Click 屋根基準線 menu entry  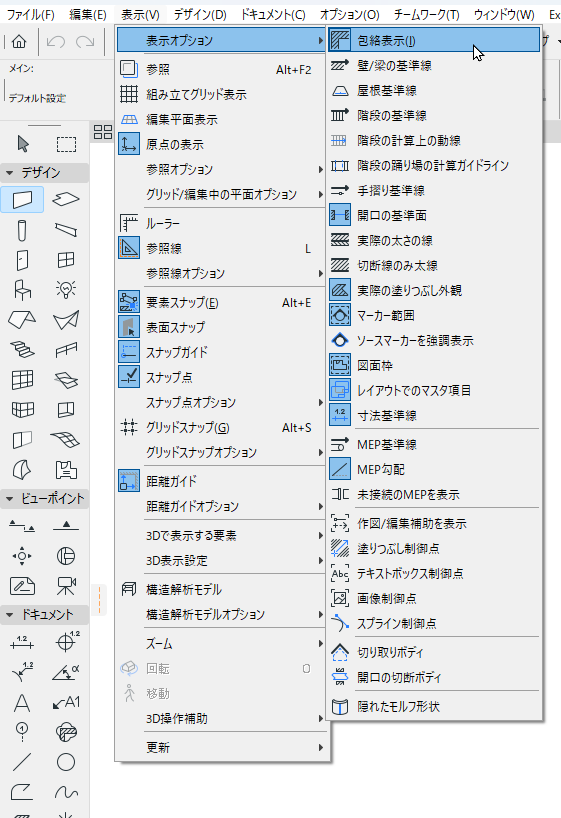pyautogui.click(x=434, y=90)
